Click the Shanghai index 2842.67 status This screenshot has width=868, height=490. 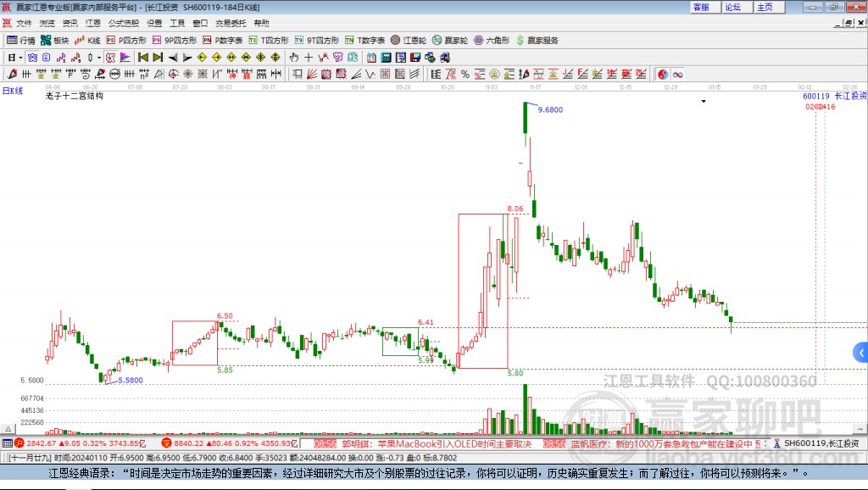coord(80,443)
